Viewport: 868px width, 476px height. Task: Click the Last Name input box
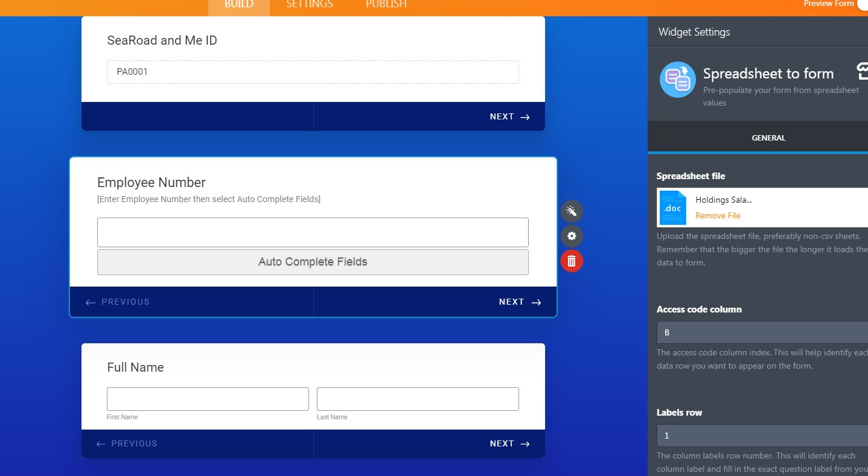point(418,399)
